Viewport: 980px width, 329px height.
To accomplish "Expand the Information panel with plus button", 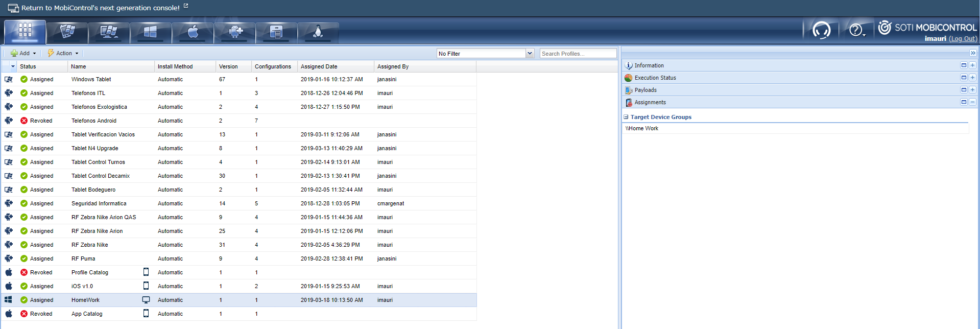I will 972,65.
